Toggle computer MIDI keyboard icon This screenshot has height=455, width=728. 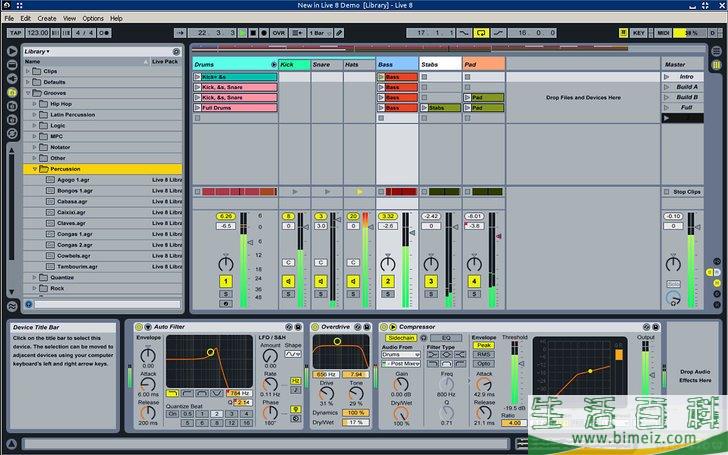624,33
